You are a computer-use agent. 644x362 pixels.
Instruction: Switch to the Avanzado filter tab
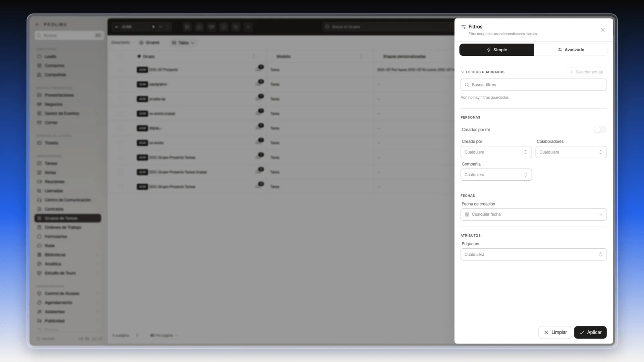[x=571, y=50]
